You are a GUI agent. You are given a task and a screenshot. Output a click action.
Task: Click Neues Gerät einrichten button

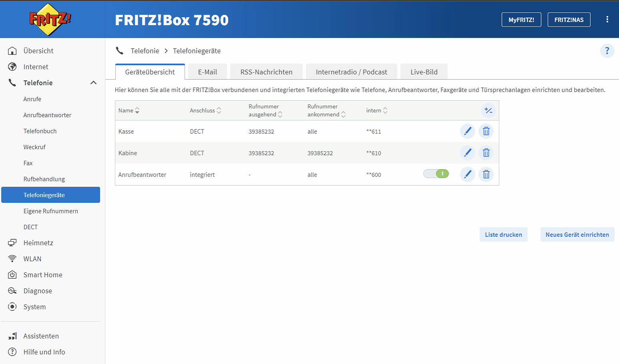[577, 235]
